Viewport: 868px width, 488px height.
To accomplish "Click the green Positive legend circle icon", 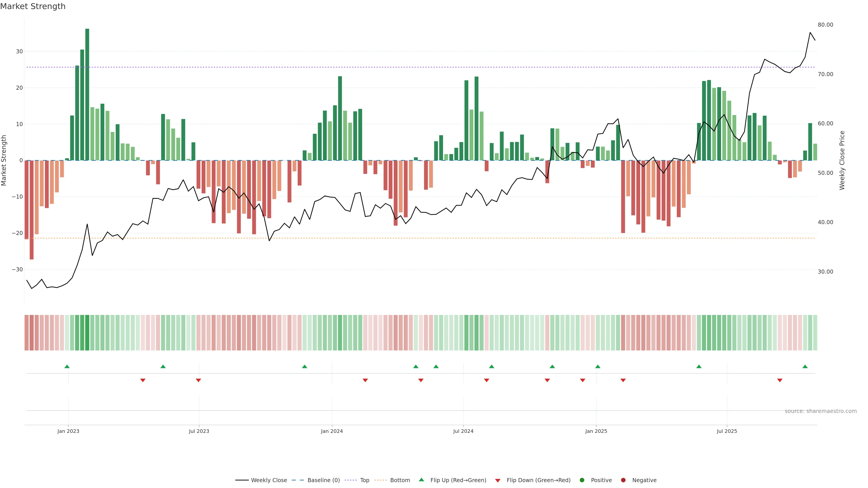I will pyautogui.click(x=582, y=480).
